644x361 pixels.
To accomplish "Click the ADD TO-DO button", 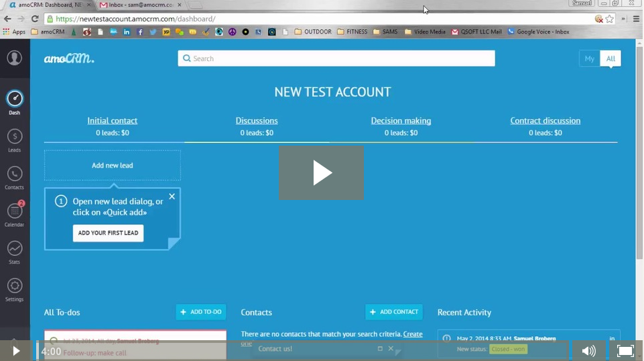I will [201, 312].
